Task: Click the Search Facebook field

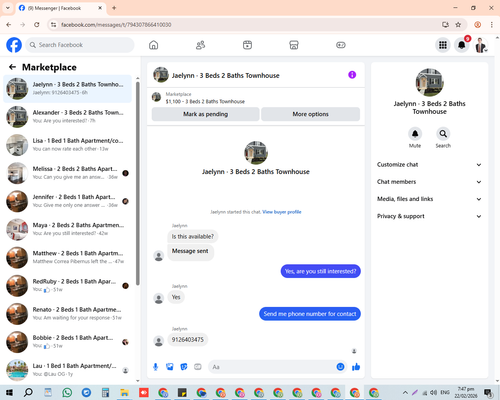Action: [x=80, y=45]
